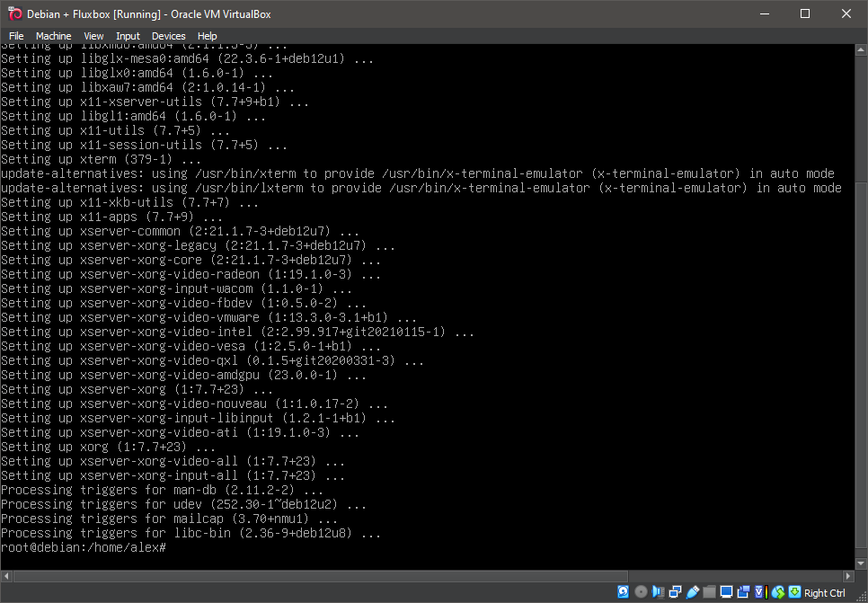Click the shared folders status icon
Viewport: 868px width, 603px height.
[710, 591]
